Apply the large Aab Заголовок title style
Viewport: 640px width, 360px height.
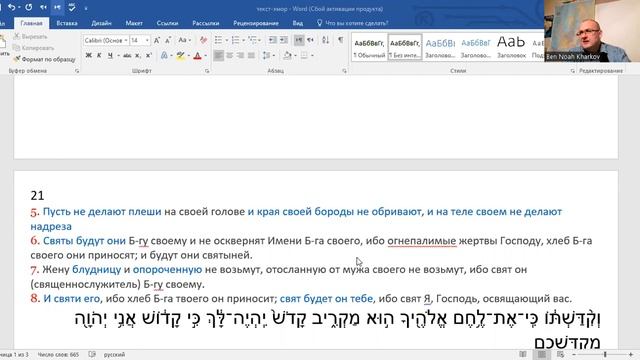511,47
